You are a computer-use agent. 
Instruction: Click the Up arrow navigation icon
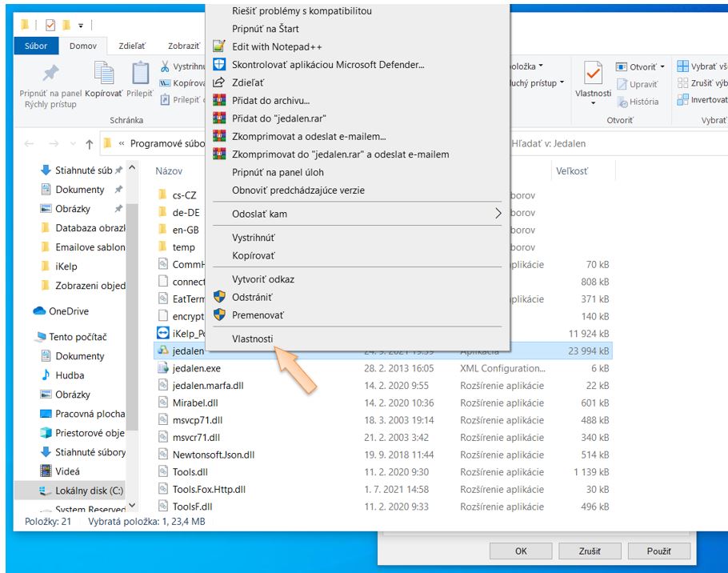click(89, 144)
